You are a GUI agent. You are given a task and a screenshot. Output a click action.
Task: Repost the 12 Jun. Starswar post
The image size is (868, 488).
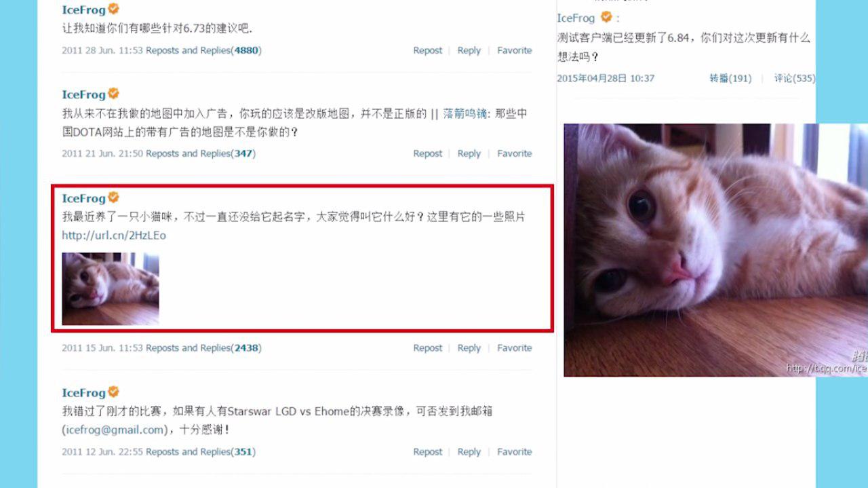pos(427,451)
